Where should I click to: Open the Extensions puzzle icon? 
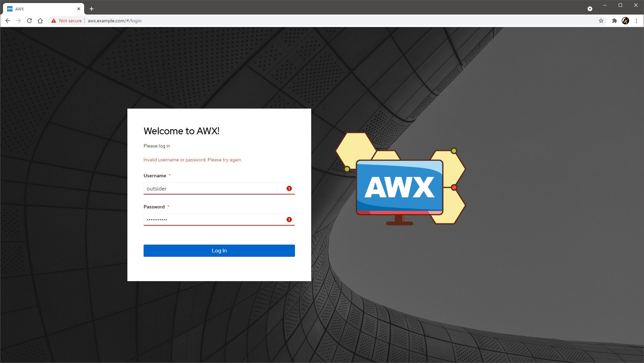pyautogui.click(x=615, y=21)
